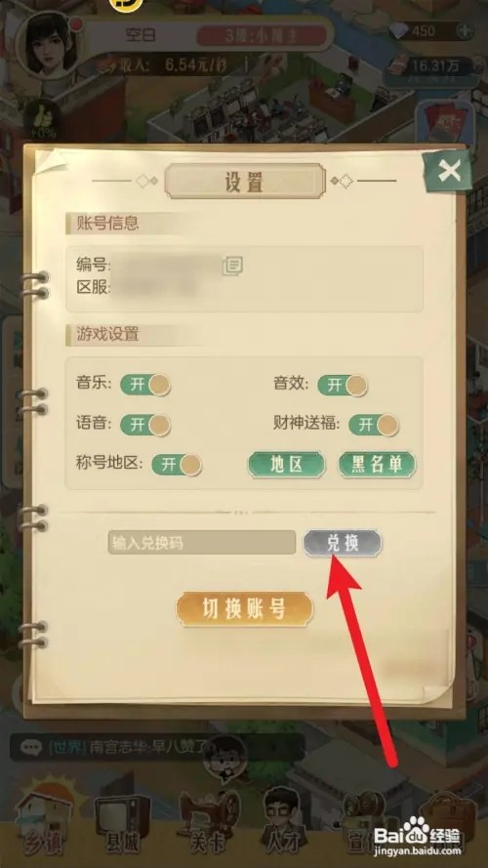Toggle the 音乐 music switch

click(145, 385)
